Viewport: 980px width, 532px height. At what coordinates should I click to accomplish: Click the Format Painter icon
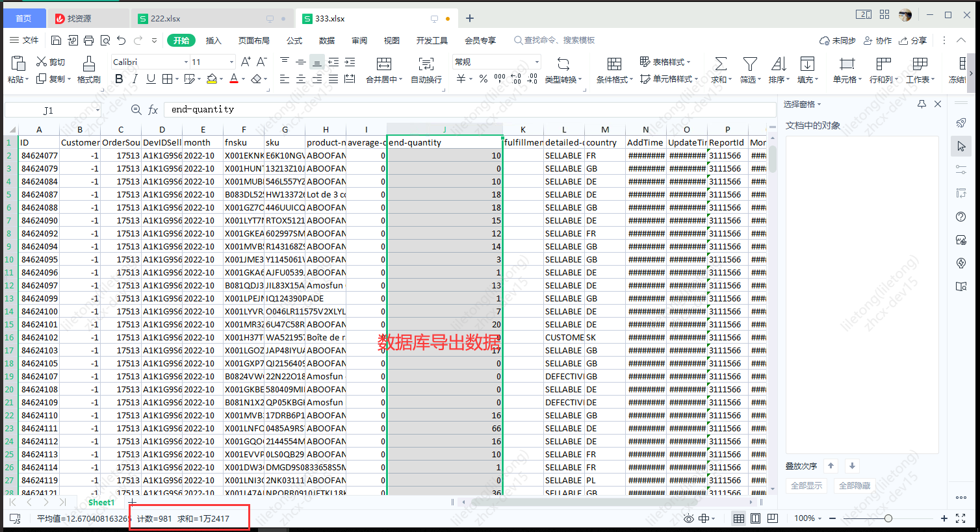89,64
